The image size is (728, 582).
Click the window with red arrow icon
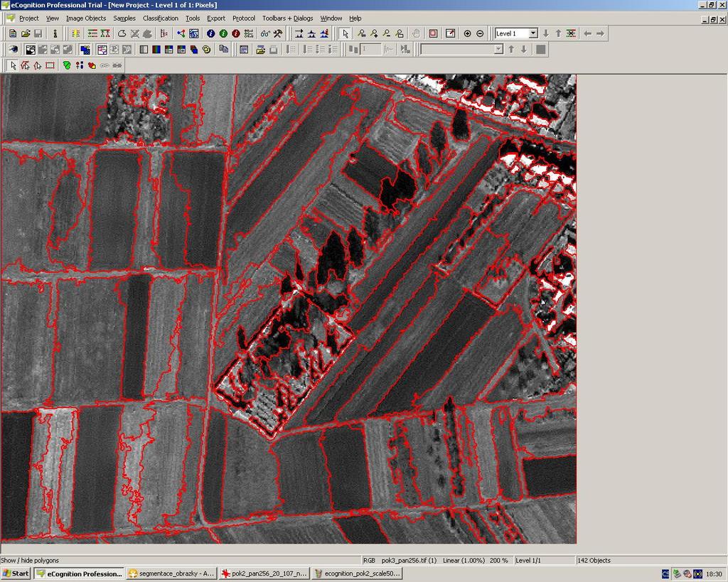[x=450, y=33]
